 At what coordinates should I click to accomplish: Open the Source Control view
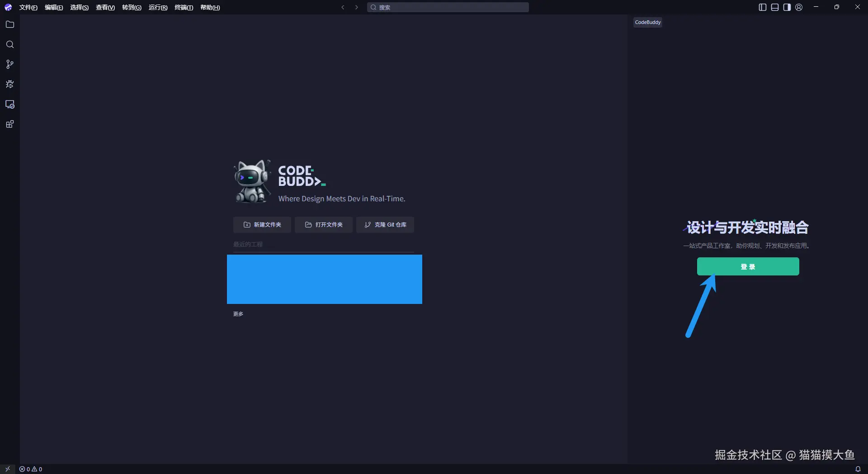(10, 64)
